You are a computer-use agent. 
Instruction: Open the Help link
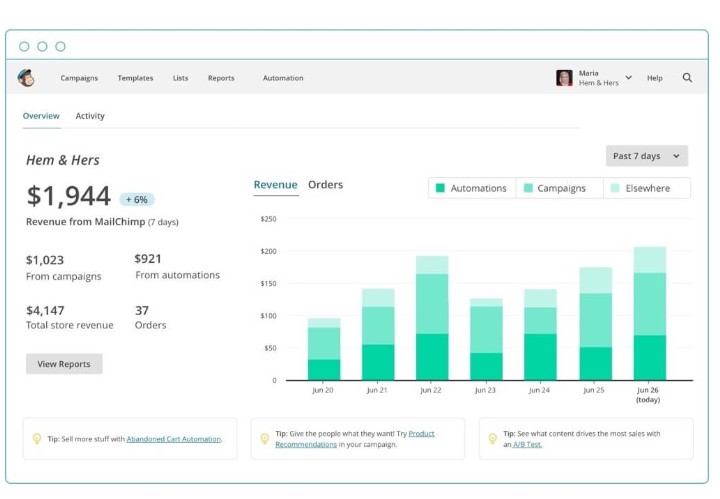click(654, 78)
